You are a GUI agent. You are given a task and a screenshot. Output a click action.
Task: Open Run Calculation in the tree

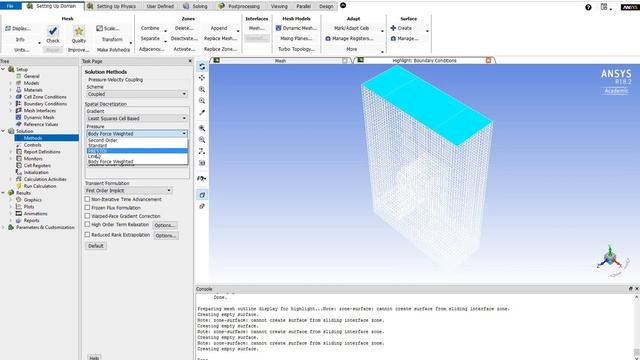[40, 186]
